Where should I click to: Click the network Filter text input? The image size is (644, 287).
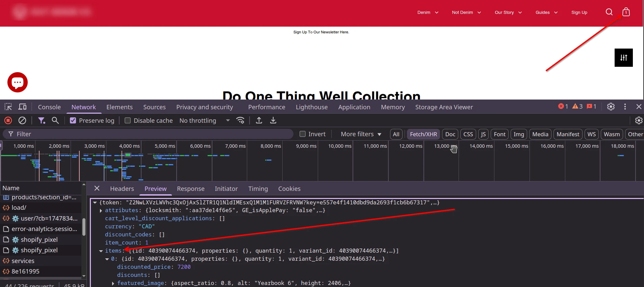coord(148,134)
